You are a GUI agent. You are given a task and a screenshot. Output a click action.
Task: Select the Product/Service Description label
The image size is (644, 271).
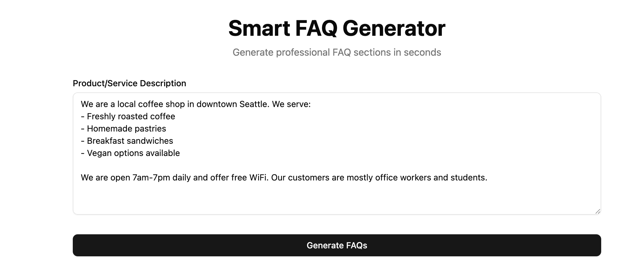click(x=129, y=83)
